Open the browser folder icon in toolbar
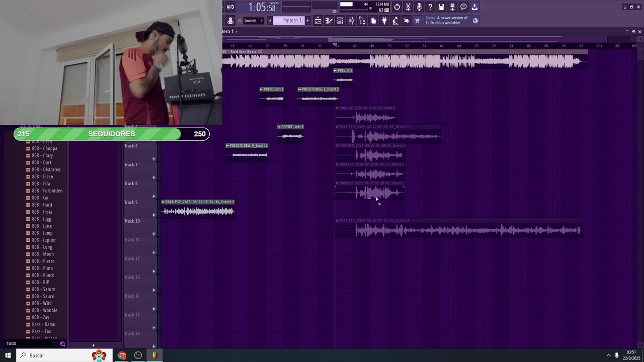Screen dimensions: 644x362 [x=362, y=21]
